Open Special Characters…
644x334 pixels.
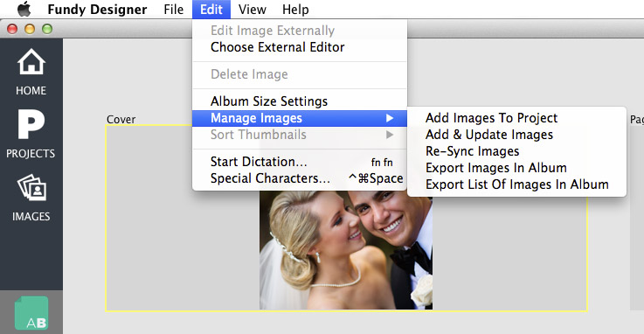click(x=300, y=178)
